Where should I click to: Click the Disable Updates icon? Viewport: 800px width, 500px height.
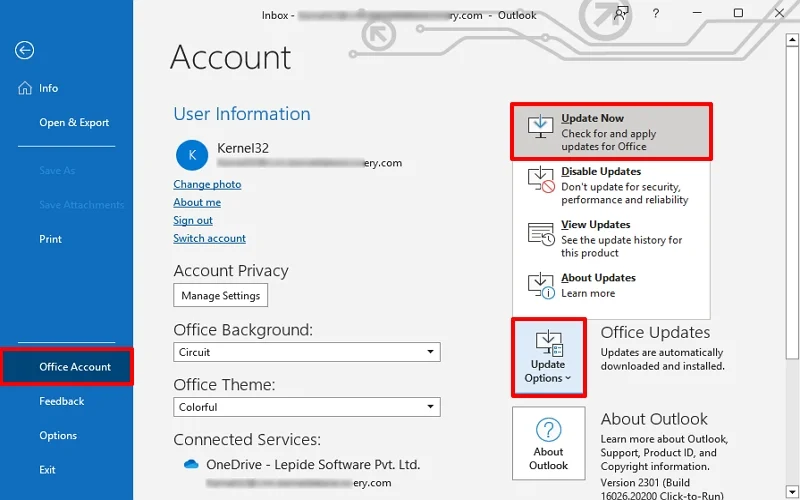(x=541, y=180)
